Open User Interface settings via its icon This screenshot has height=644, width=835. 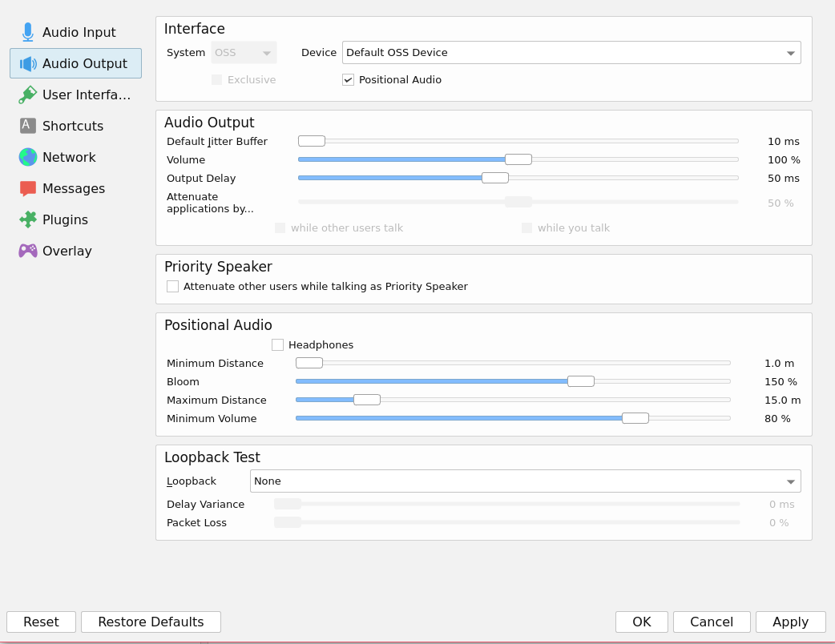coord(28,95)
